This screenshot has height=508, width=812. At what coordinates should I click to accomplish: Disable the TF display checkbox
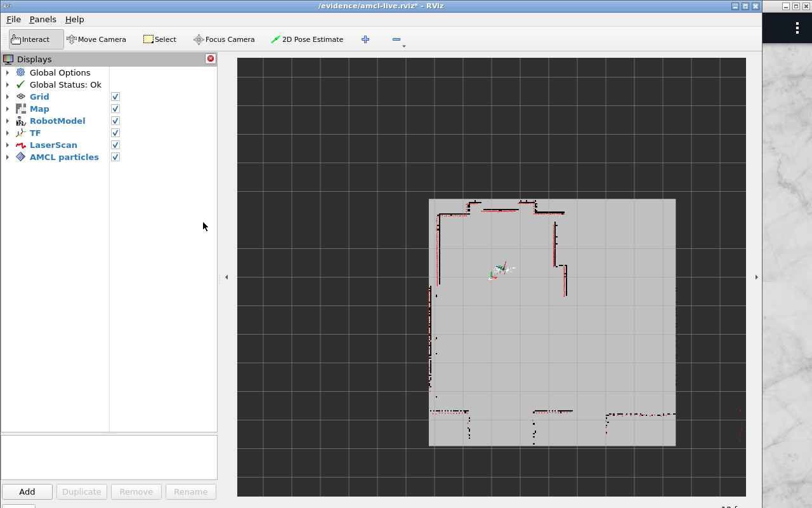click(x=115, y=133)
